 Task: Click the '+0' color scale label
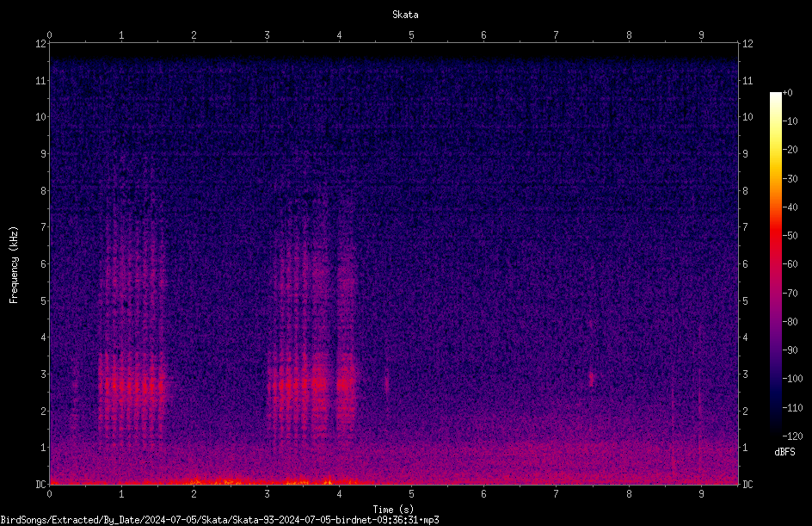pyautogui.click(x=788, y=93)
